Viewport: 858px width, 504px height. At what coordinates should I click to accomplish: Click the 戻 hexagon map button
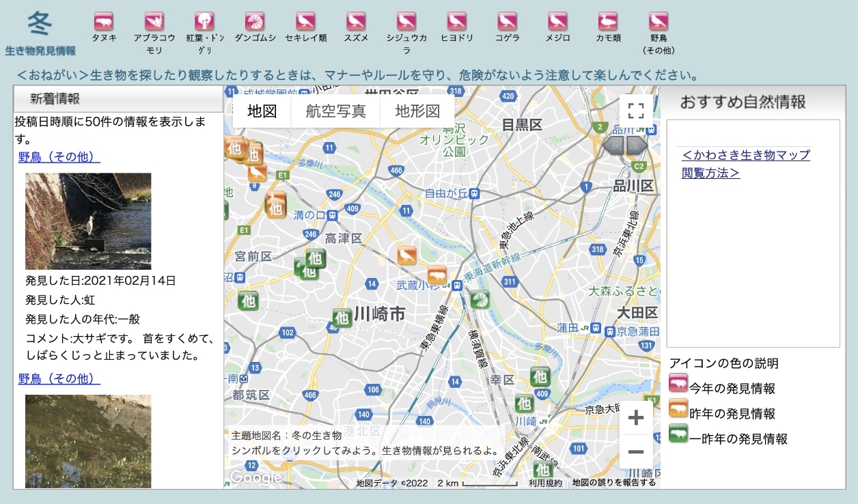click(x=614, y=145)
